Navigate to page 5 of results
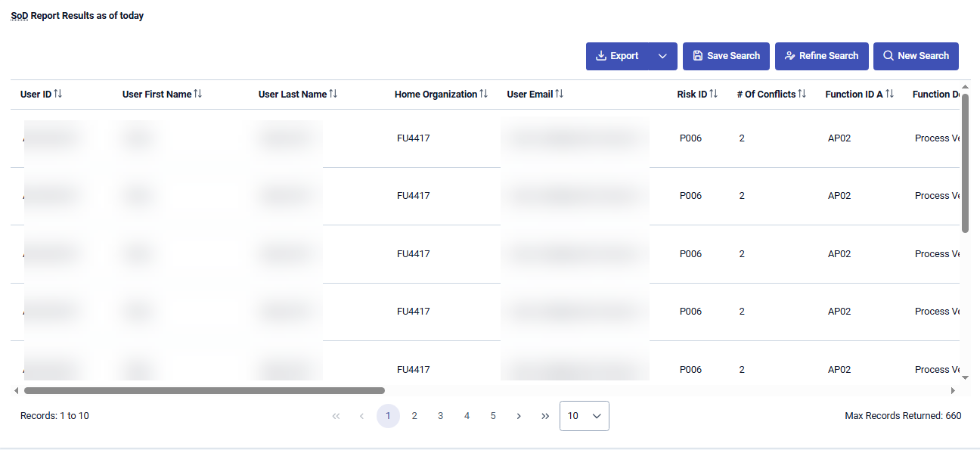 493,416
